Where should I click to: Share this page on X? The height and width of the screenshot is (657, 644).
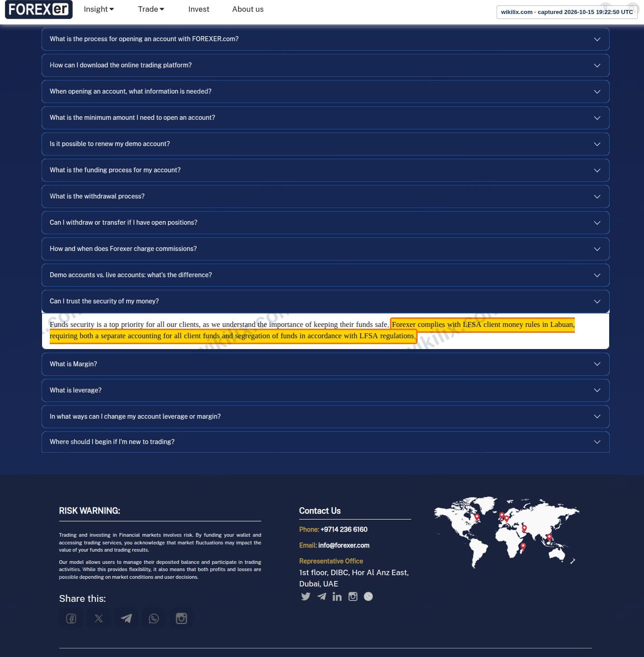click(x=99, y=619)
